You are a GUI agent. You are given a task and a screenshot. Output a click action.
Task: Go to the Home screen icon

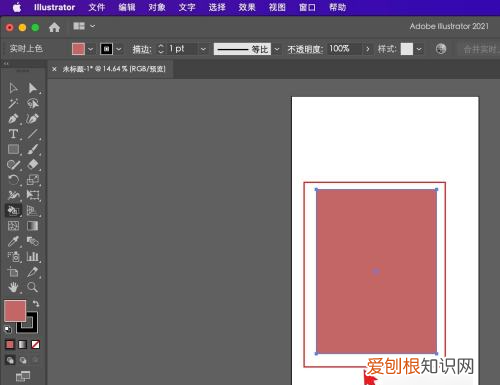pyautogui.click(x=54, y=27)
